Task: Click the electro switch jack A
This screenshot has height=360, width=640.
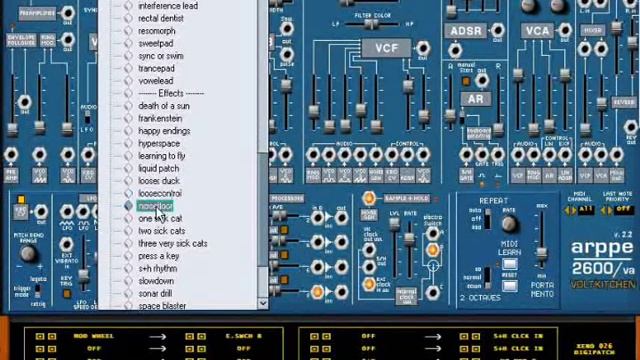Action: click(x=433, y=233)
